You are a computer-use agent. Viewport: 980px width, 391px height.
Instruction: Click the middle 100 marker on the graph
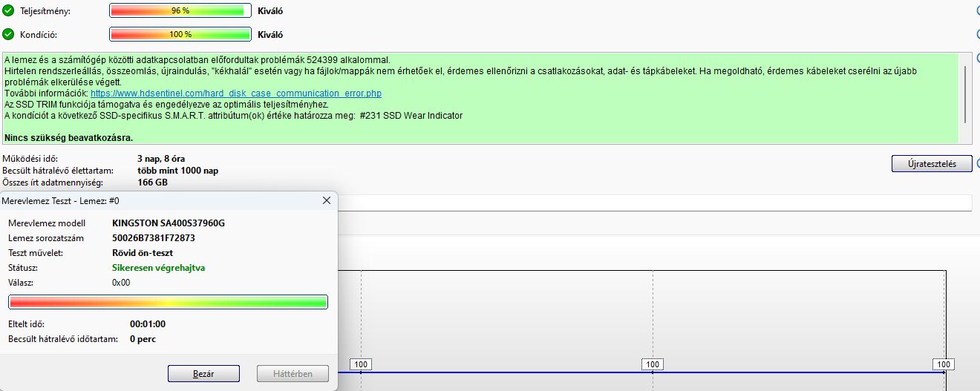[x=653, y=364]
